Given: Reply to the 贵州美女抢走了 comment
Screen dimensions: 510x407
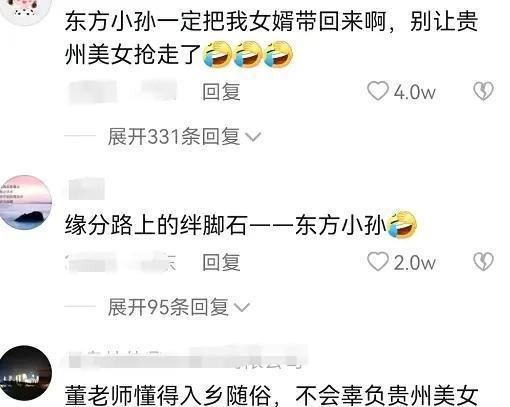Looking at the screenshot, I should pyautogui.click(x=221, y=92).
